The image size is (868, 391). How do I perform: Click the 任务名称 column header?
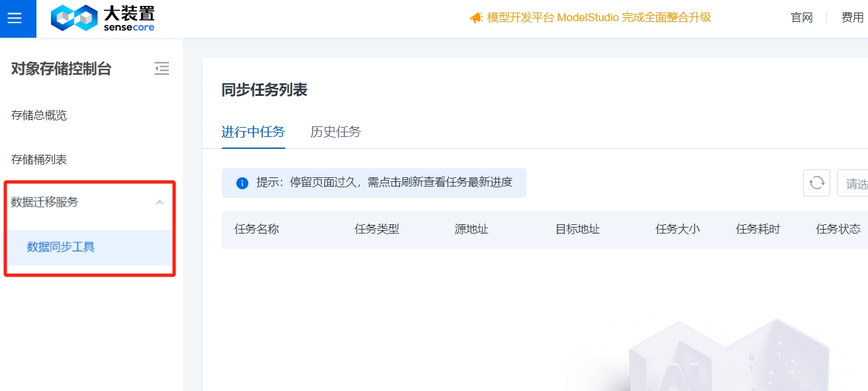coord(256,228)
